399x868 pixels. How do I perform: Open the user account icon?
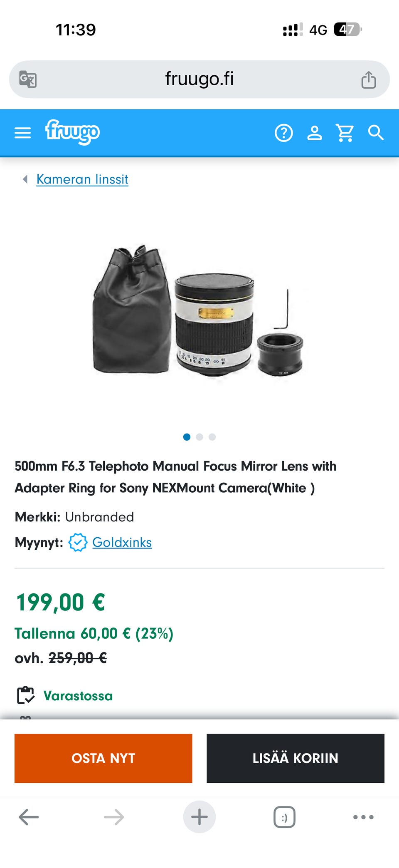315,133
